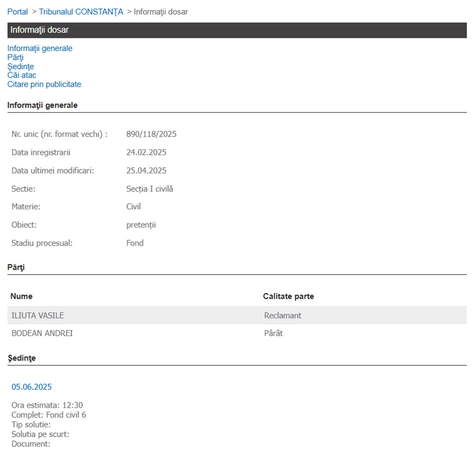Go to Tribunalul CONSTANȚA breadcrumb link
Screen dimensions: 476x452
point(81,12)
